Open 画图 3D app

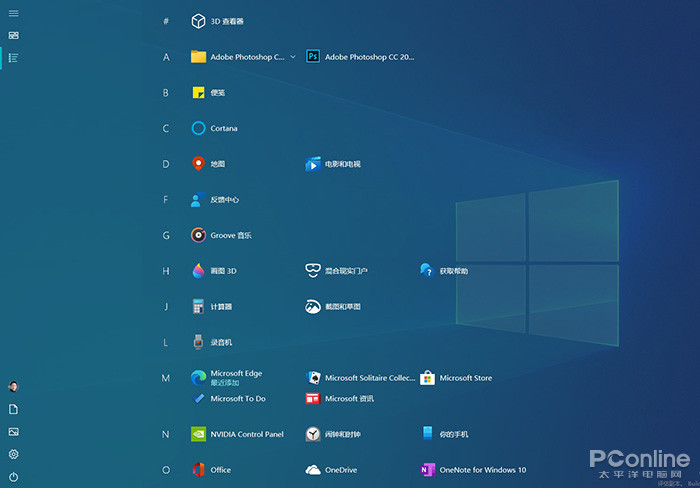(214, 271)
